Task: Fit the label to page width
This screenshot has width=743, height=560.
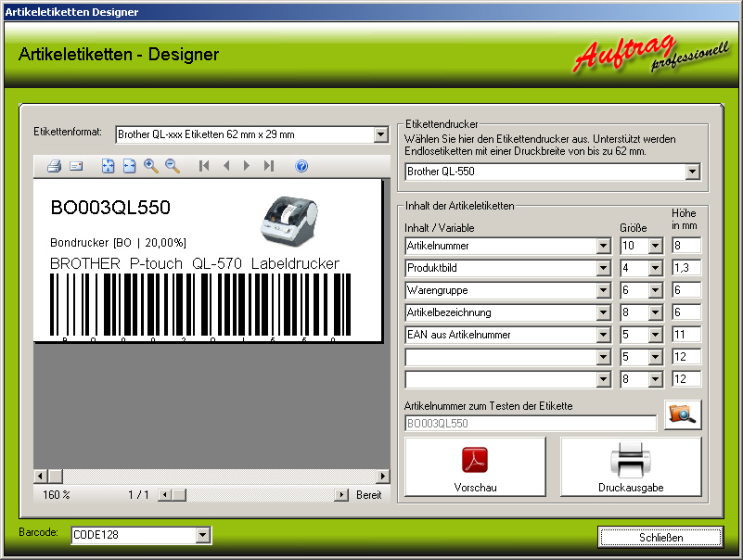Action: click(129, 166)
